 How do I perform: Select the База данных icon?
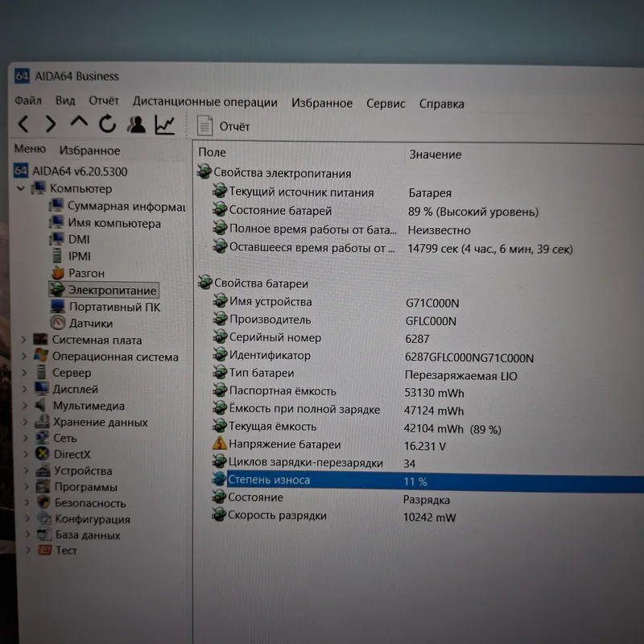(x=44, y=535)
